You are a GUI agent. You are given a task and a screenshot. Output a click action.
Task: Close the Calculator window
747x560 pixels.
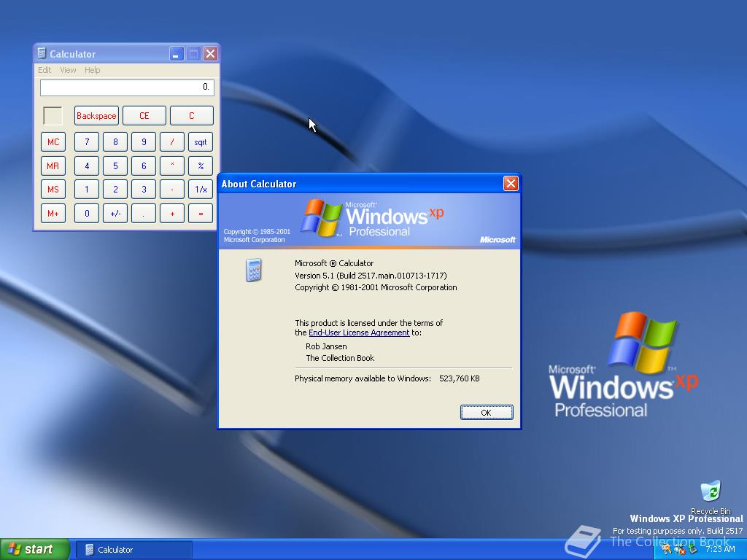(210, 53)
